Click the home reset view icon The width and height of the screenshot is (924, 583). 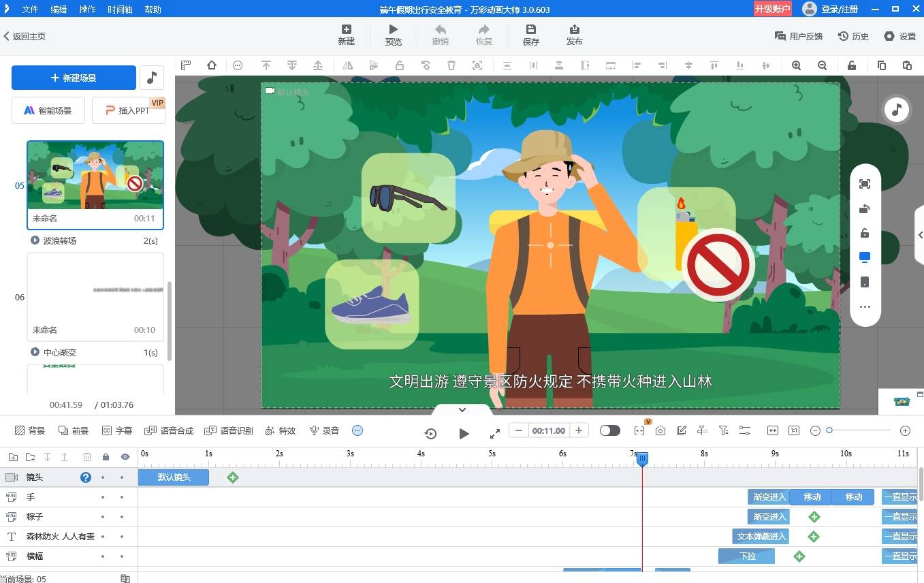point(211,65)
